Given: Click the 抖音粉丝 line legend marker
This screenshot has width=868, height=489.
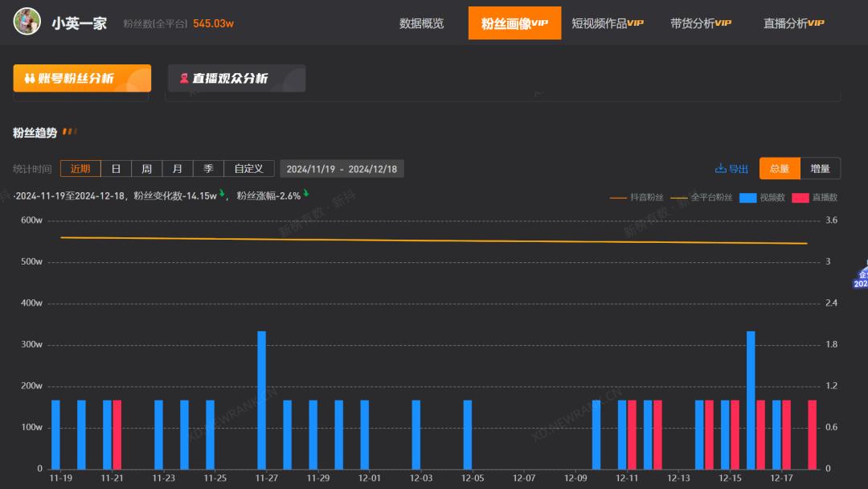Looking at the screenshot, I should click(x=618, y=198).
